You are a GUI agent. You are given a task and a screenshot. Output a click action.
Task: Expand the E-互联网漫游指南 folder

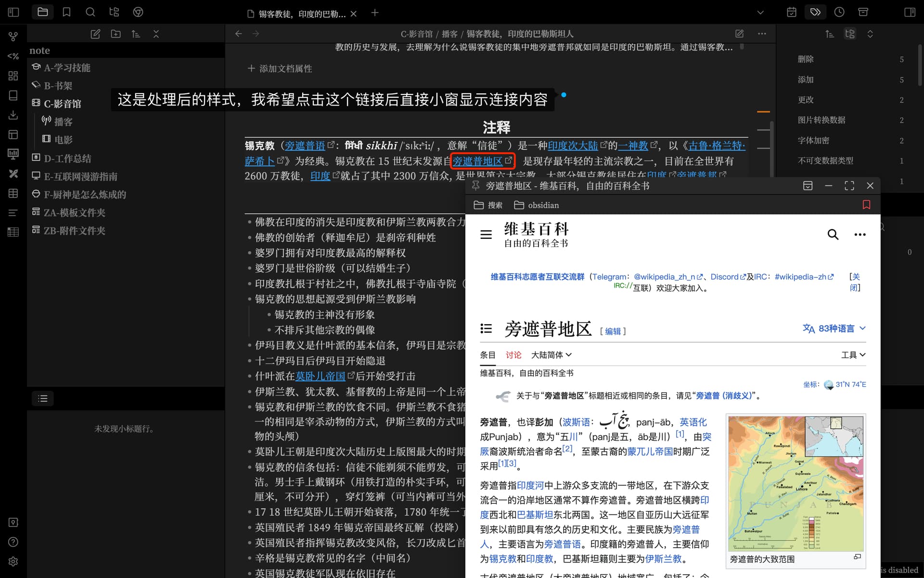tap(80, 177)
